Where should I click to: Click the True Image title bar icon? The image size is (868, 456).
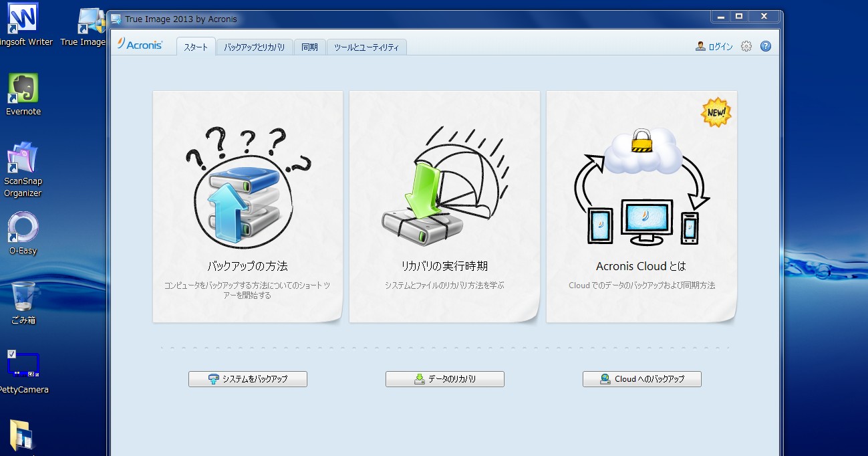click(116, 19)
